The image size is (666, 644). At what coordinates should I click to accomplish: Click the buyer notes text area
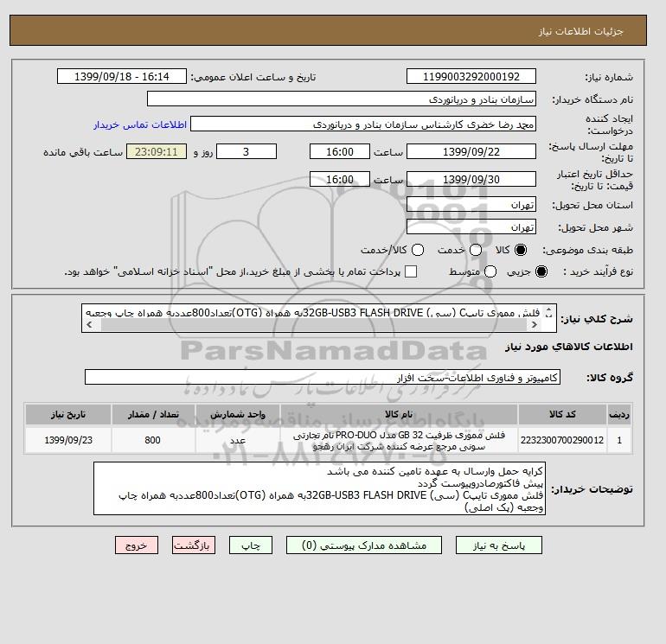(319, 488)
